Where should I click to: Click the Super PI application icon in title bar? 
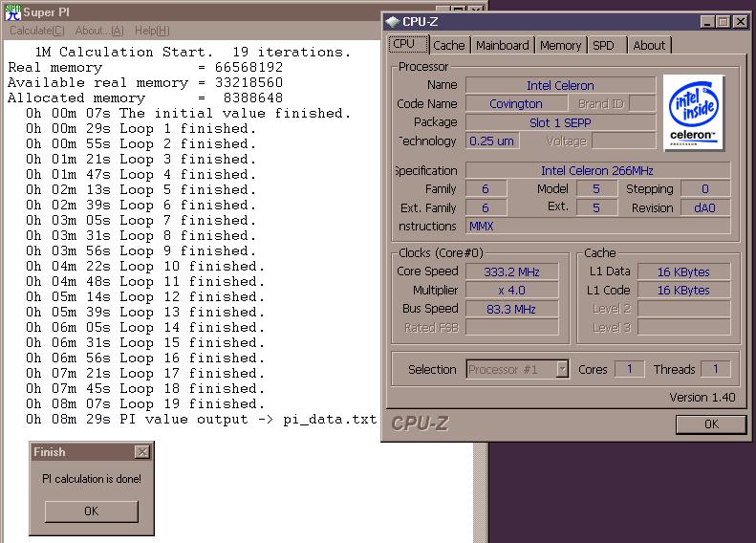pos(13,12)
